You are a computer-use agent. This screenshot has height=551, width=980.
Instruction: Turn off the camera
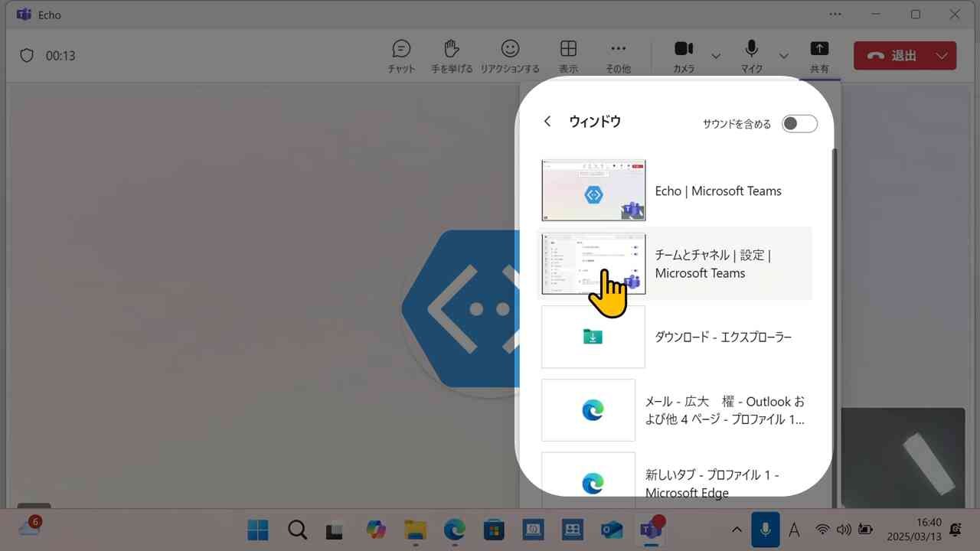click(x=684, y=50)
